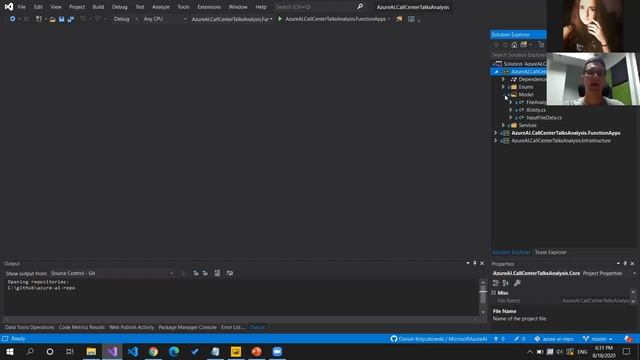Start debugging with green play button
Image resolution: width=640 pixels, height=360 pixels.
click(280, 19)
